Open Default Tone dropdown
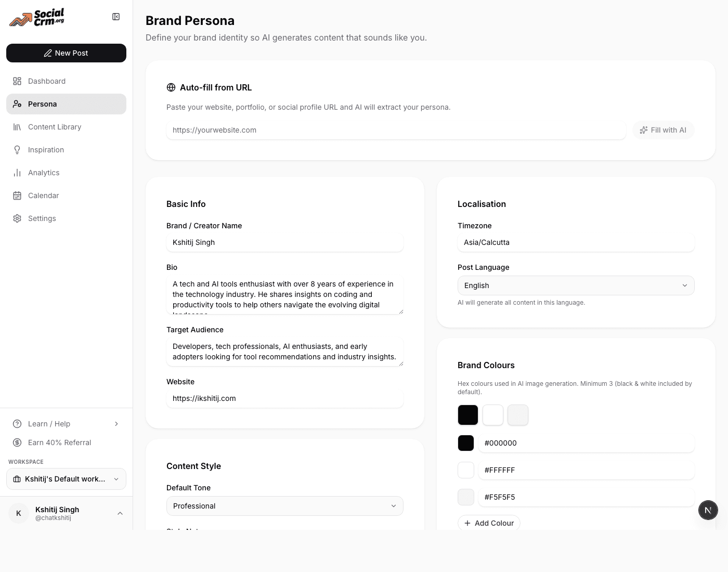This screenshot has width=728, height=572. (x=285, y=506)
